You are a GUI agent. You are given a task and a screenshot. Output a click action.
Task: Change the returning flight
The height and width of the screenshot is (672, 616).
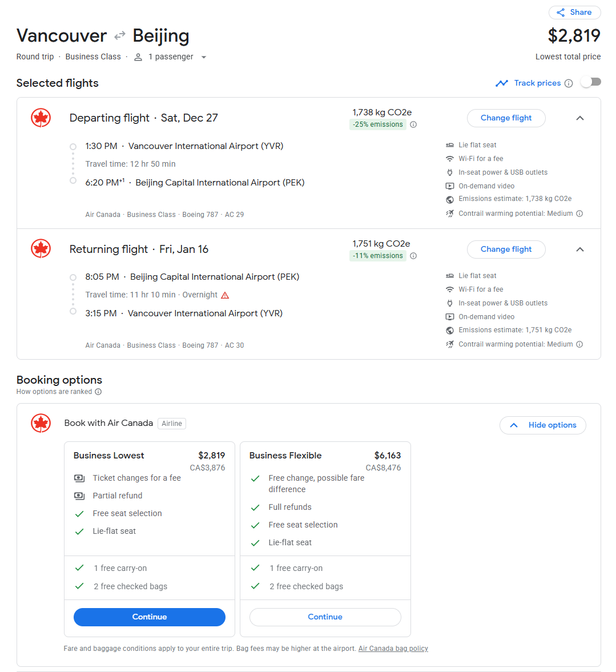point(506,250)
